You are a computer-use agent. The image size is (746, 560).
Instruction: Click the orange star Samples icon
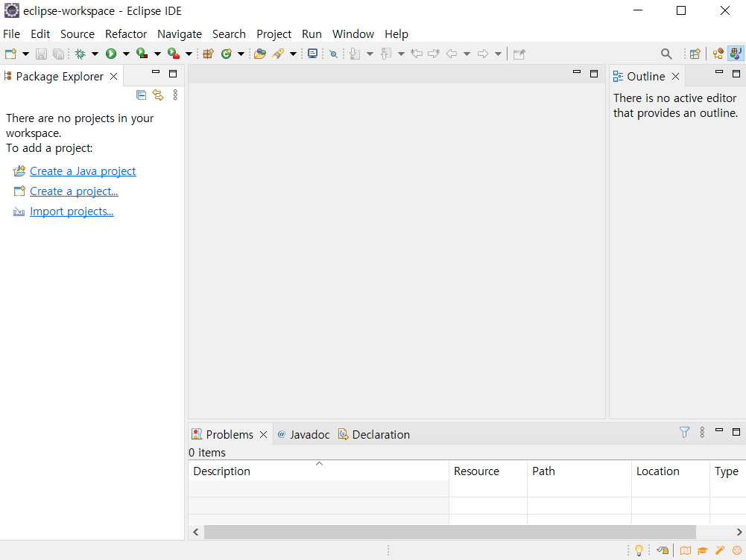737,550
